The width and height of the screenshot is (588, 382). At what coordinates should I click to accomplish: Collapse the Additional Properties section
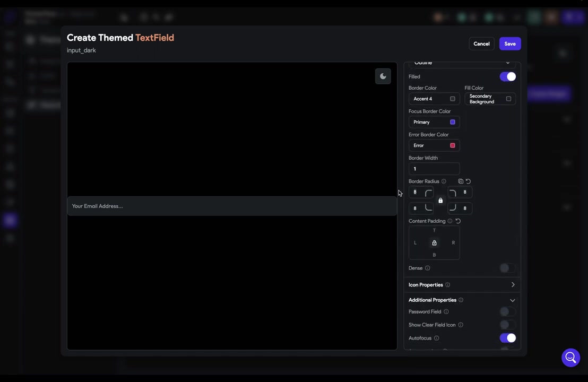point(513,300)
